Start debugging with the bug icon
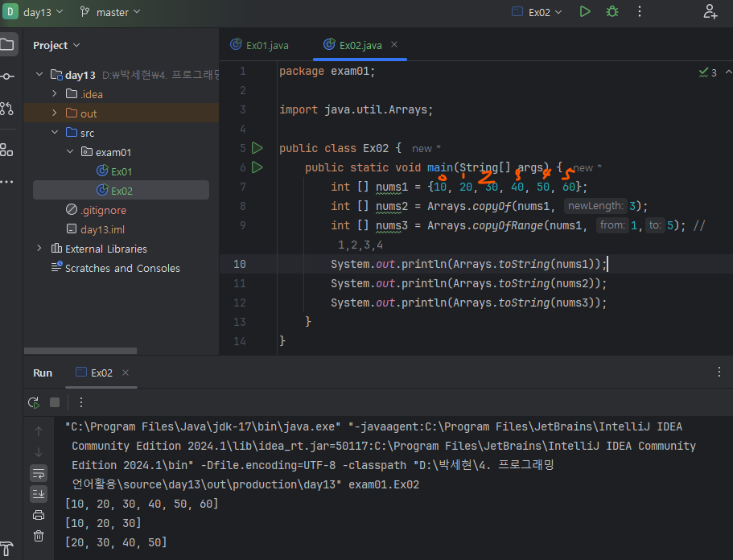This screenshot has height=560, width=733. pos(612,11)
